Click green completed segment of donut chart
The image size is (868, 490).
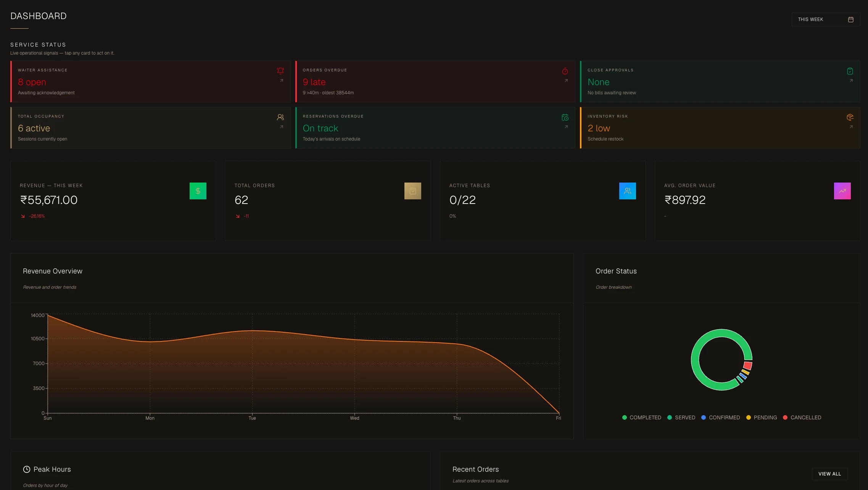point(696,360)
